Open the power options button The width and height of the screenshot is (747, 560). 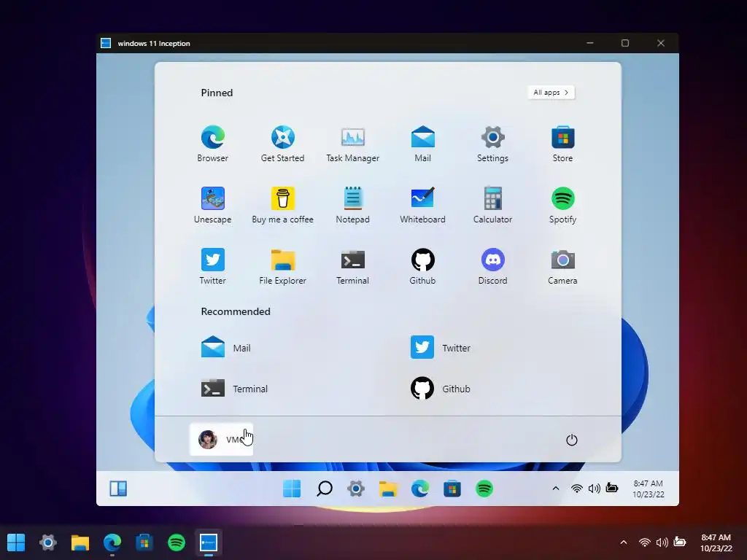tap(572, 440)
